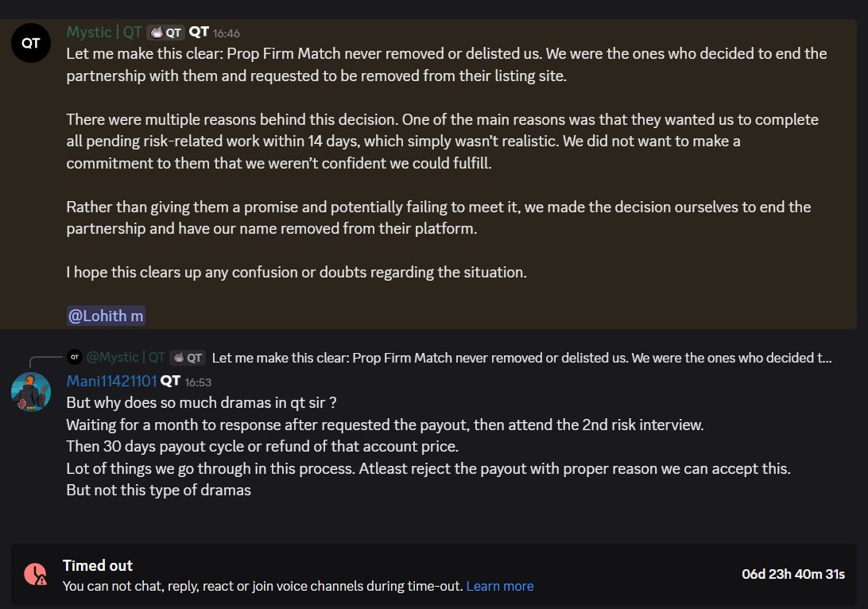Click the QT server tag after Mystic's badge

tap(199, 32)
